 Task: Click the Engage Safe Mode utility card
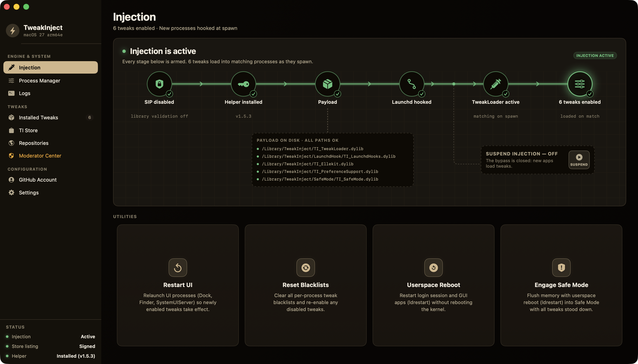click(561, 285)
